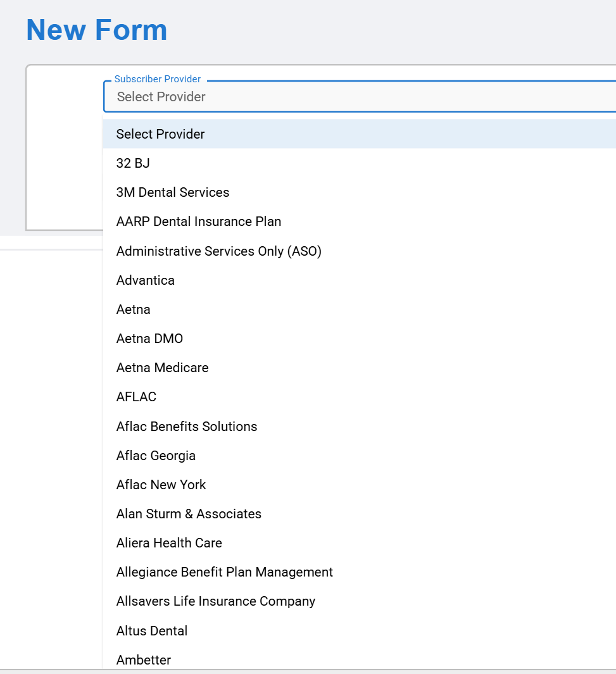Viewport: 616px width, 674px height.
Task: Select Alan Sturm & Associates
Action: (189, 514)
